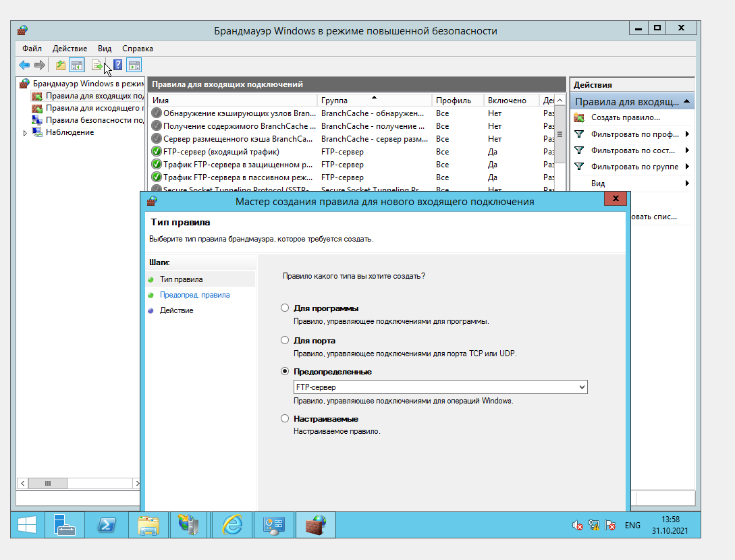The height and width of the screenshot is (560, 735).
Task: Go to the Предопред. правила wizard step
Action: (x=194, y=295)
